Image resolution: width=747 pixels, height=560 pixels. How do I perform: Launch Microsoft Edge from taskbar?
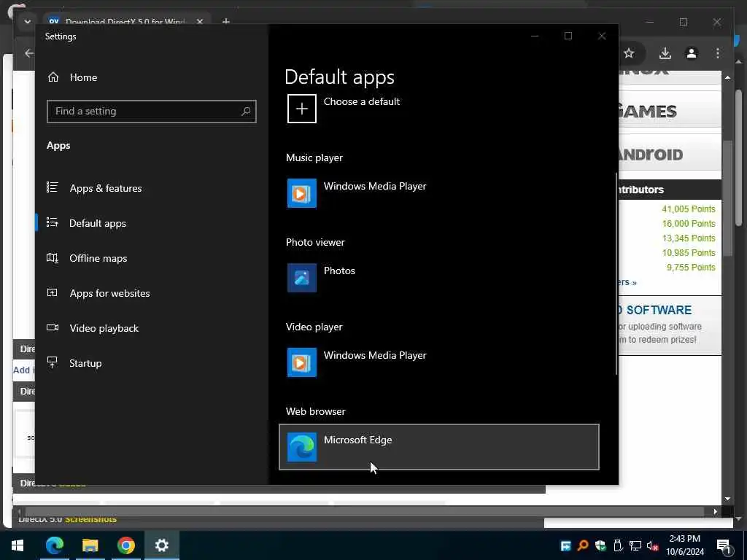[54, 545]
